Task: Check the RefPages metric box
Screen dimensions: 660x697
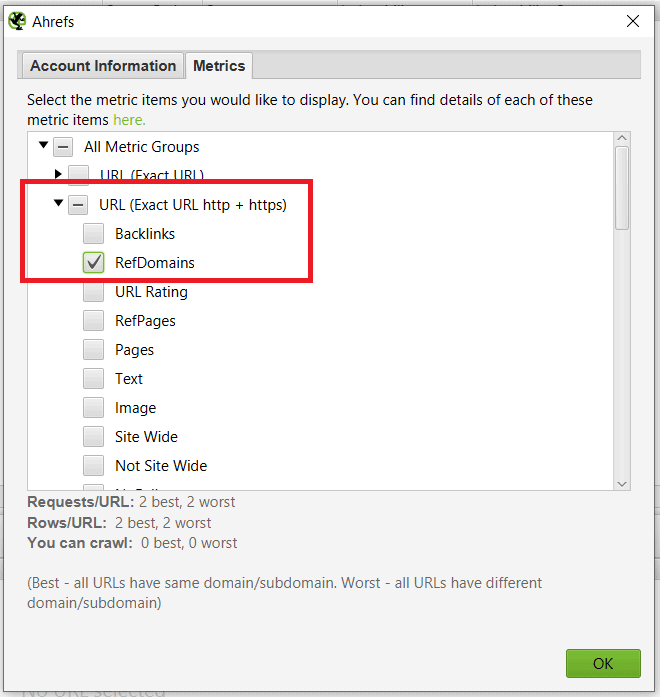Action: (93, 320)
